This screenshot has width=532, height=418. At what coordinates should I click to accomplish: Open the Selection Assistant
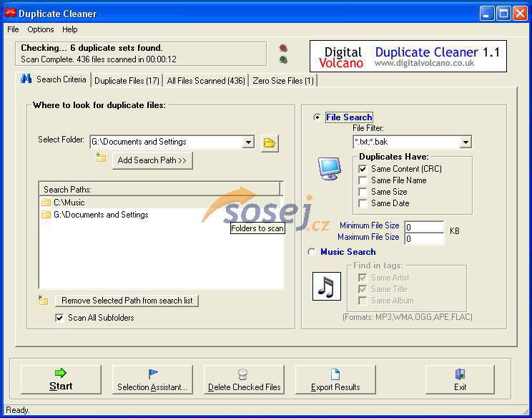152,379
